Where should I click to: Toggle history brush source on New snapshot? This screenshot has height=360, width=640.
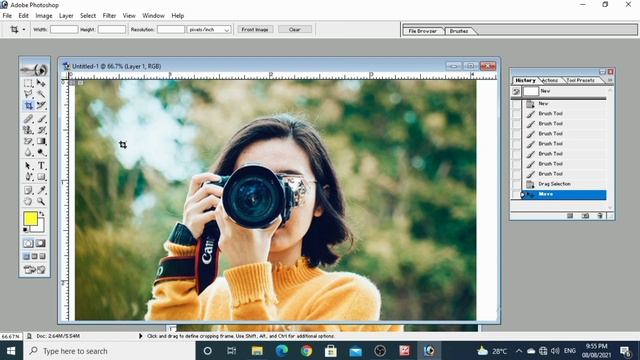[x=516, y=91]
